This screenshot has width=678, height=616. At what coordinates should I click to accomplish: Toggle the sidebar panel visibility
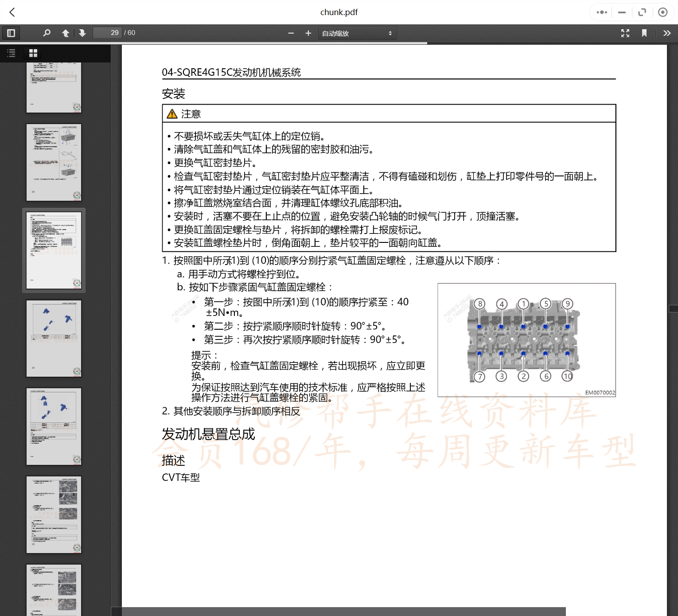11,33
